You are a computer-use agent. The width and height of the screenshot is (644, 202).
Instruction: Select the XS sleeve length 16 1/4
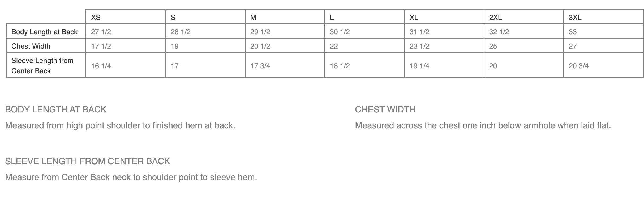pyautogui.click(x=101, y=66)
